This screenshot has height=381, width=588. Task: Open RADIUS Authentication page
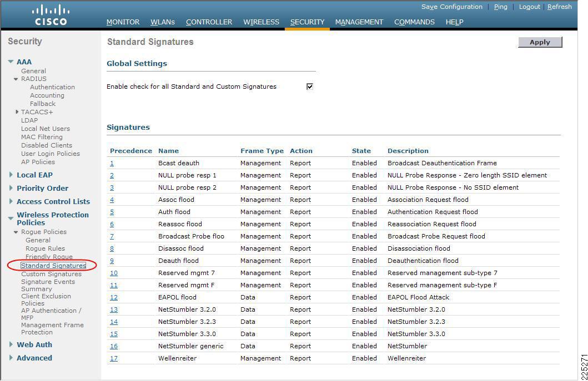(53, 87)
